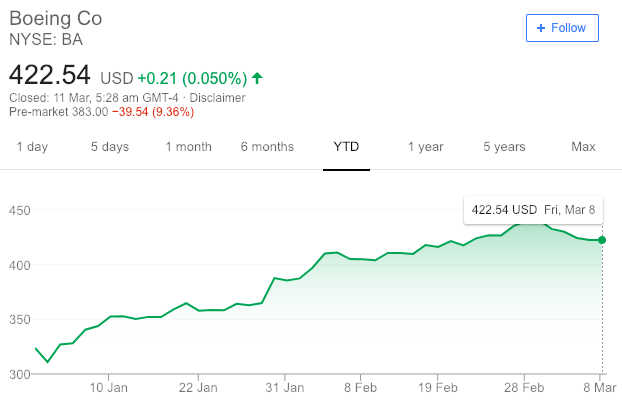
Task: Select the YTD tab
Action: [x=346, y=147]
